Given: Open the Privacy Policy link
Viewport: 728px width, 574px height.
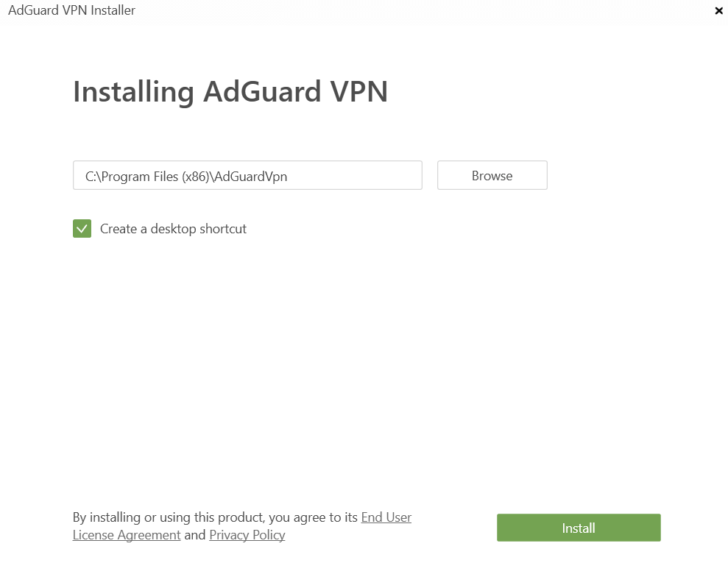Looking at the screenshot, I should pos(247,535).
